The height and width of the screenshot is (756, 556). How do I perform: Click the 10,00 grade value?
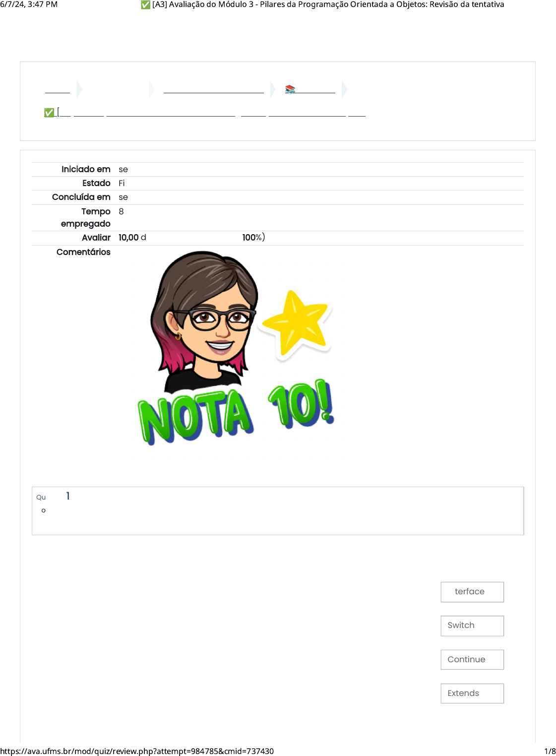(128, 238)
